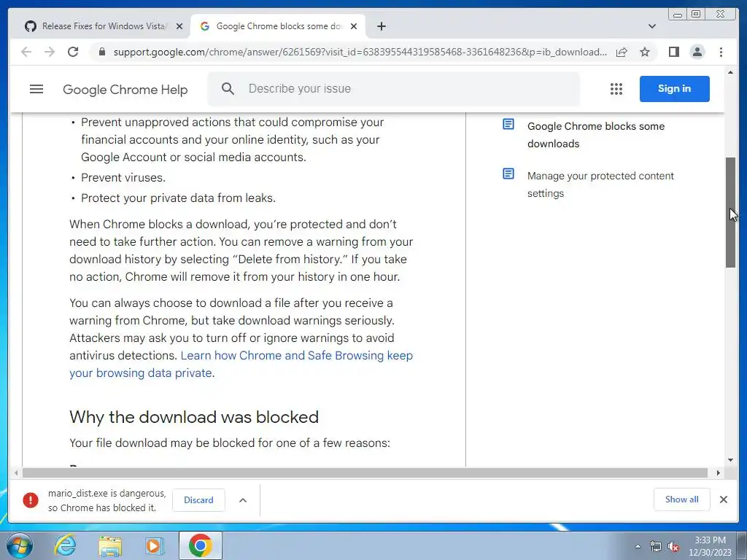The width and height of the screenshot is (747, 560).
Task: Show hidden system tray icons
Action: pos(638,547)
